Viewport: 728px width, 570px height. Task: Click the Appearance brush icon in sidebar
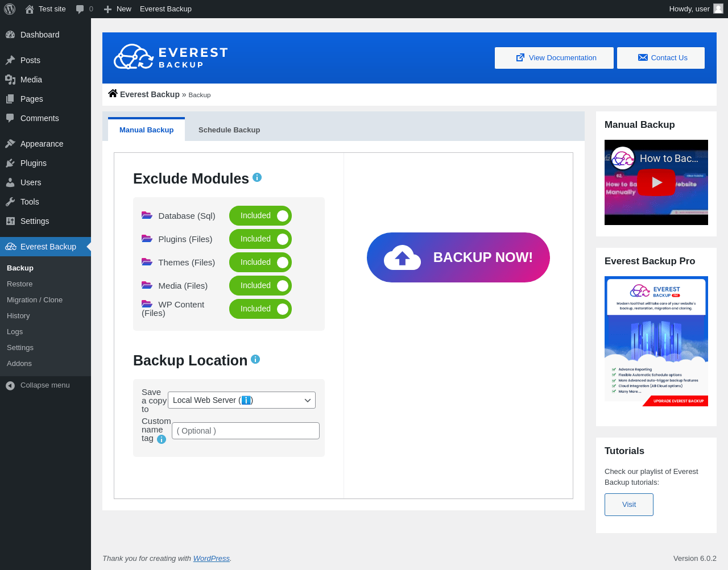pos(10,144)
